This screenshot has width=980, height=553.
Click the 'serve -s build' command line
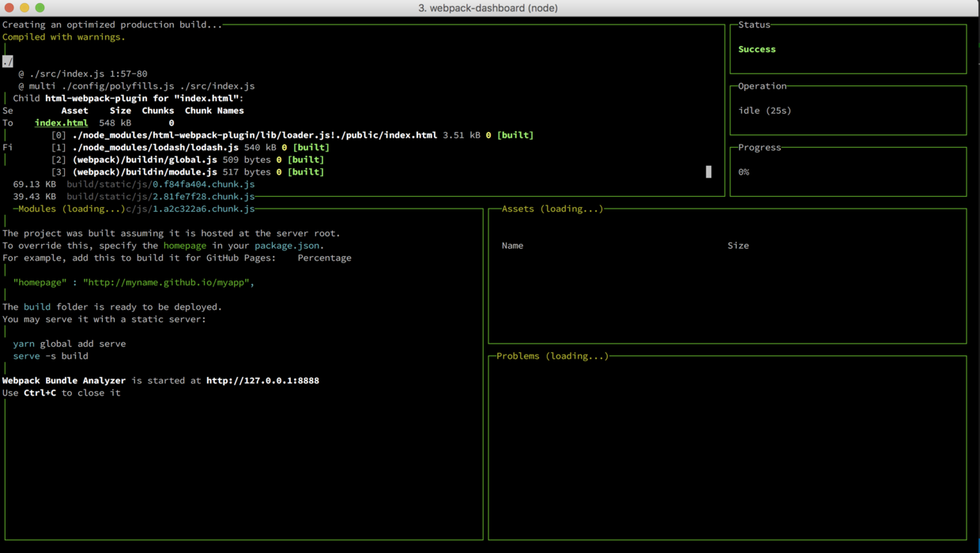click(x=51, y=356)
